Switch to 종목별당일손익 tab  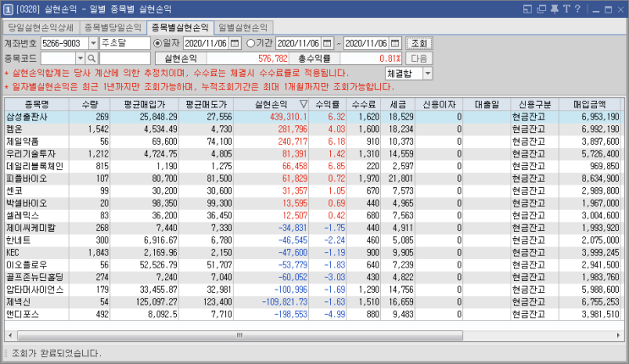[x=113, y=28]
